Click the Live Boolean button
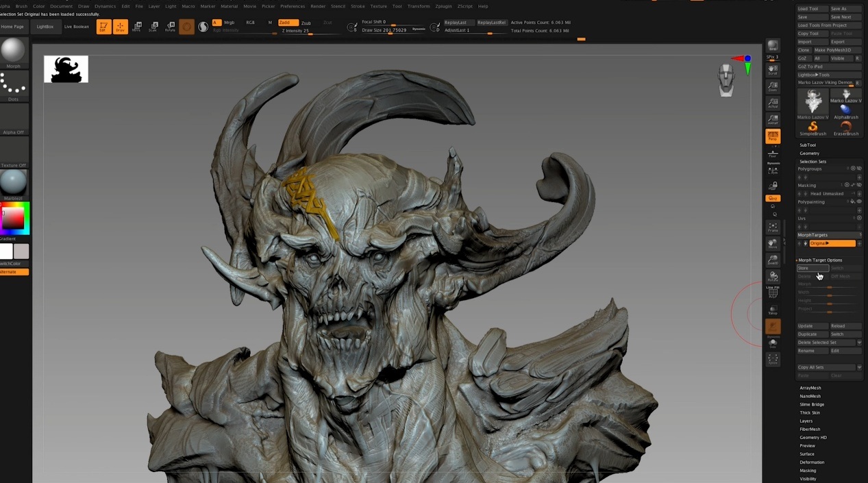868x483 pixels. point(77,27)
